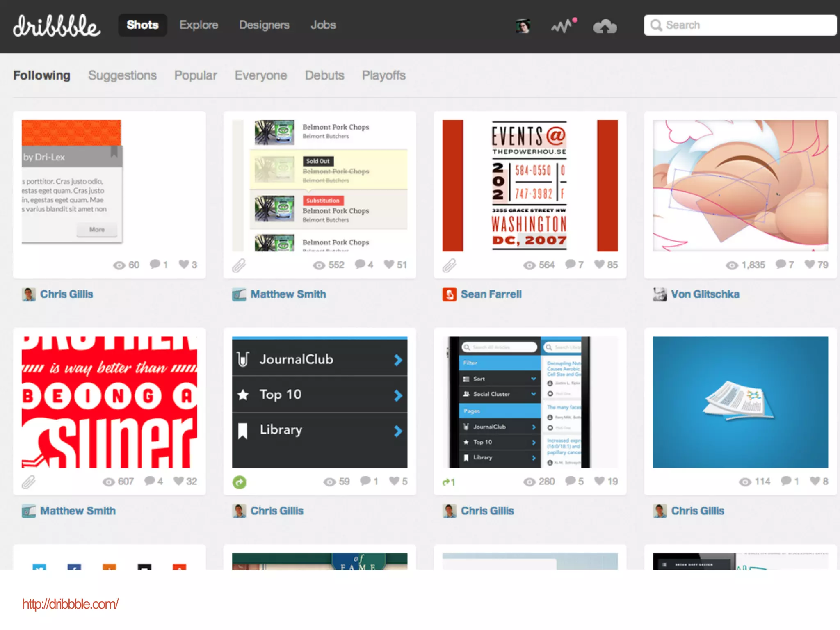This screenshot has height=630, width=840.
Task: Click the cloud upload icon
Action: click(605, 27)
